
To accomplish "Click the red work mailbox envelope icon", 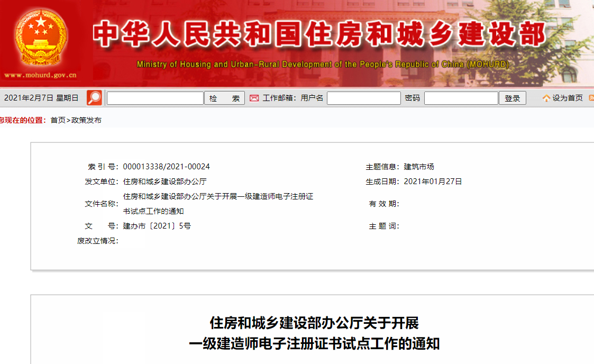I will (254, 98).
